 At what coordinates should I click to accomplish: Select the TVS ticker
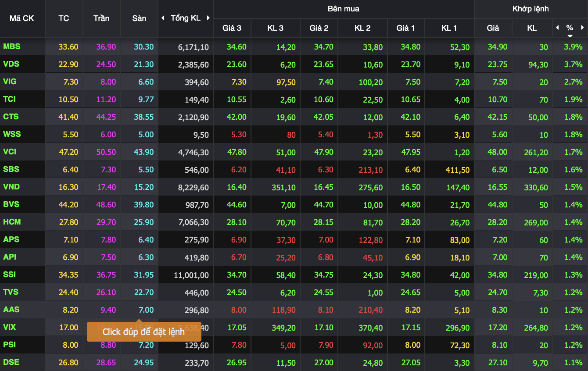(11, 292)
